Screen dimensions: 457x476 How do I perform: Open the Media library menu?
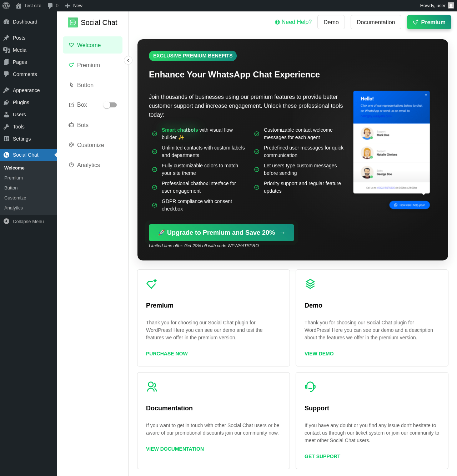(29, 50)
